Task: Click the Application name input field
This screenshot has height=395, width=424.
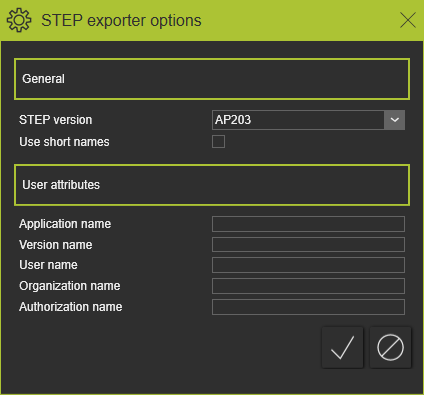Action: [x=308, y=224]
